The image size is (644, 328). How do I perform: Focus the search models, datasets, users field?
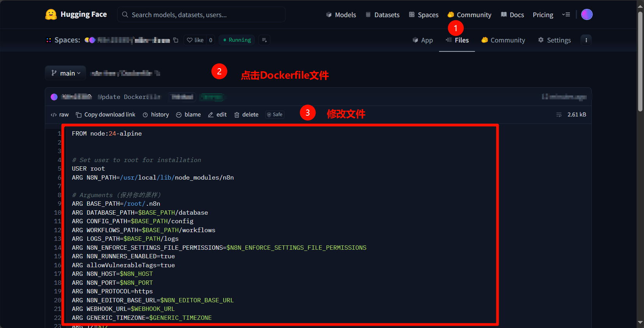(x=201, y=14)
